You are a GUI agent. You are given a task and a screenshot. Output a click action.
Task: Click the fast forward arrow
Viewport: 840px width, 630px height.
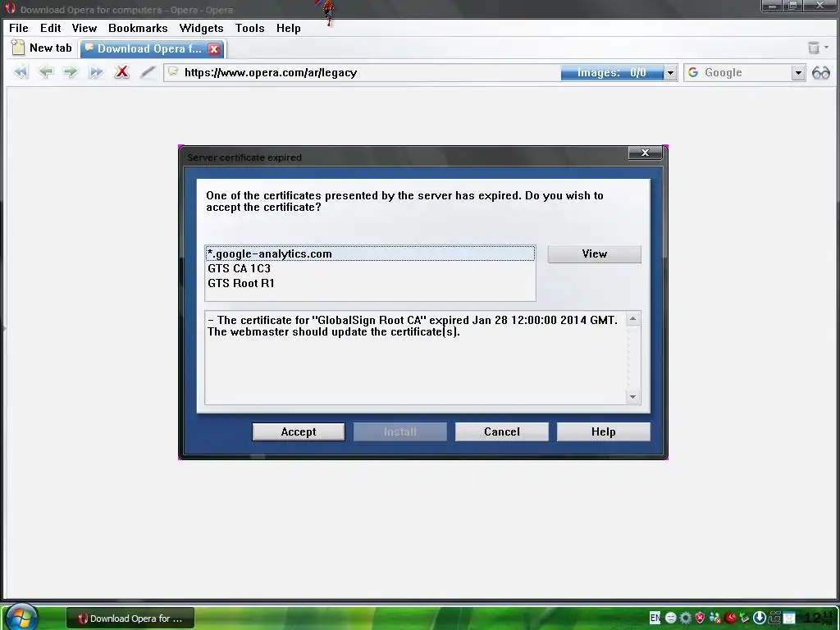click(96, 72)
